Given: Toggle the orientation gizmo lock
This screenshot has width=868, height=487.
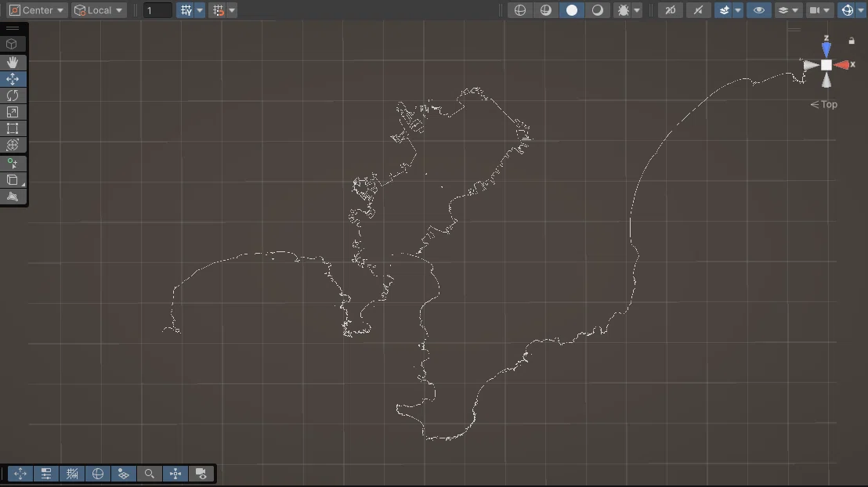Looking at the screenshot, I should (852, 41).
